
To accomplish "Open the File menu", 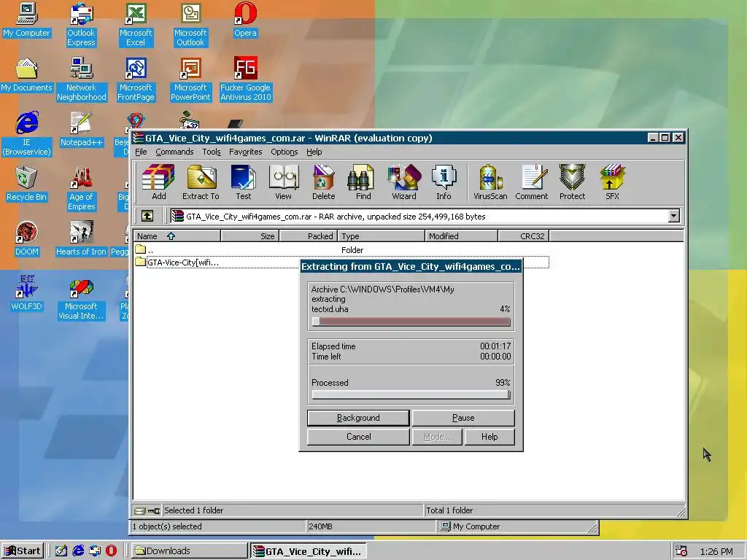I will point(141,152).
